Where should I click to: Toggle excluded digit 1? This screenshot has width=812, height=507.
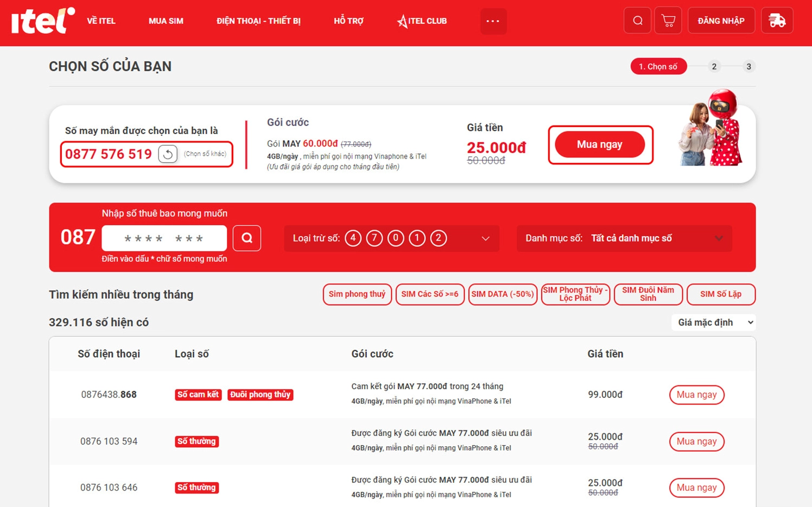417,238
